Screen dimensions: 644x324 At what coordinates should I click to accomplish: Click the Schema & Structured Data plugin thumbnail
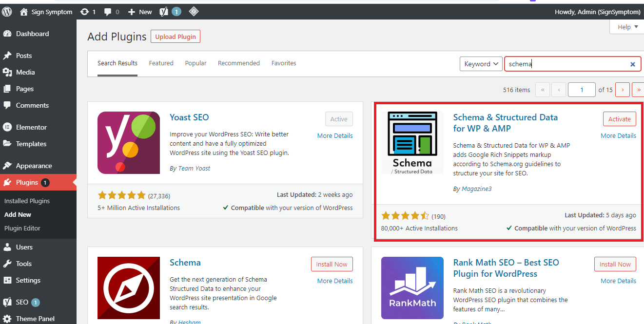pyautogui.click(x=412, y=143)
